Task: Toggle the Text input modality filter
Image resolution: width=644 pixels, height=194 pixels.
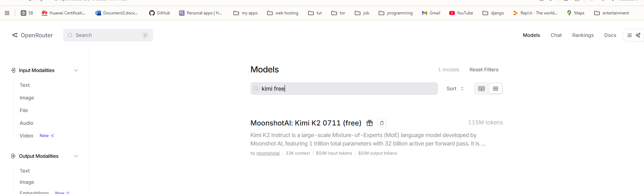Action: (25, 85)
